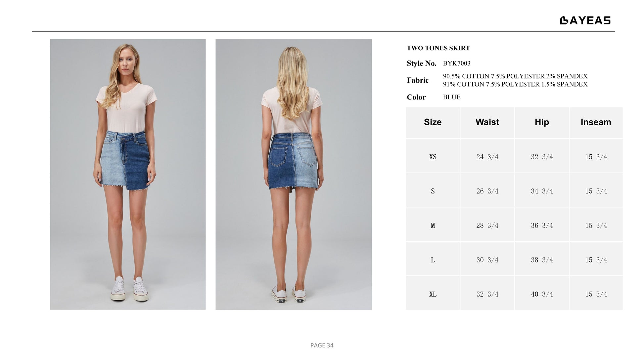Click the Size column header
Viewport: 644px width, 362px height.
pyautogui.click(x=433, y=122)
